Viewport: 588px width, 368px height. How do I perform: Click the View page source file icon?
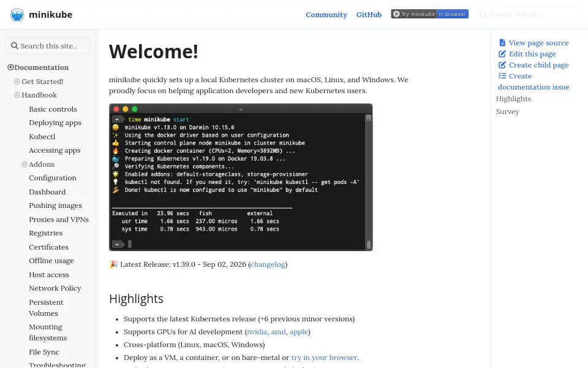(502, 43)
